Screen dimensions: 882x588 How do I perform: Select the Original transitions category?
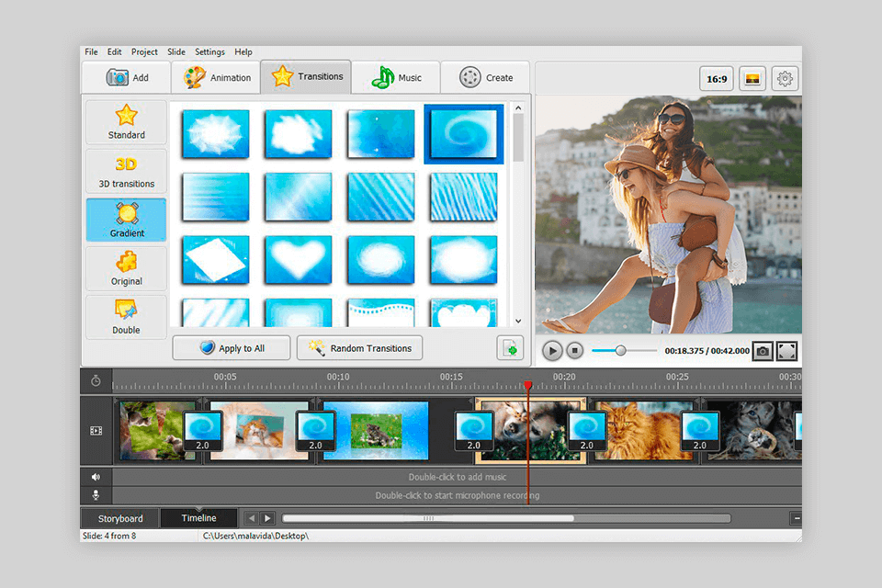coord(127,269)
